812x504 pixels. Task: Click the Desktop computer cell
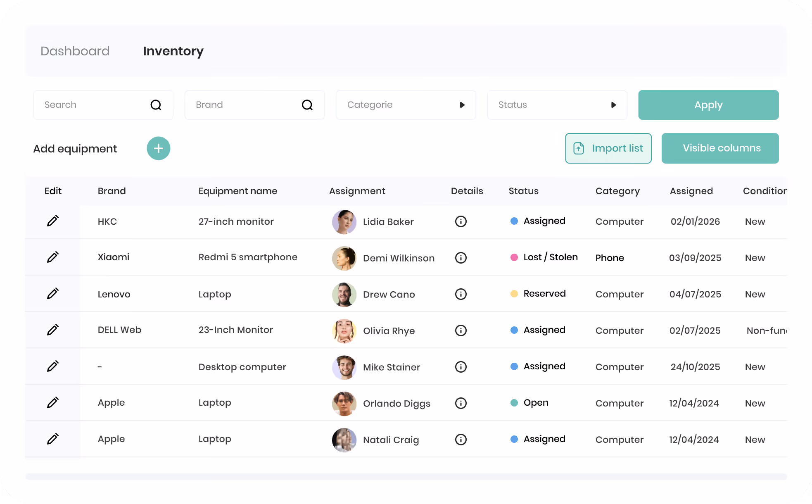click(242, 367)
